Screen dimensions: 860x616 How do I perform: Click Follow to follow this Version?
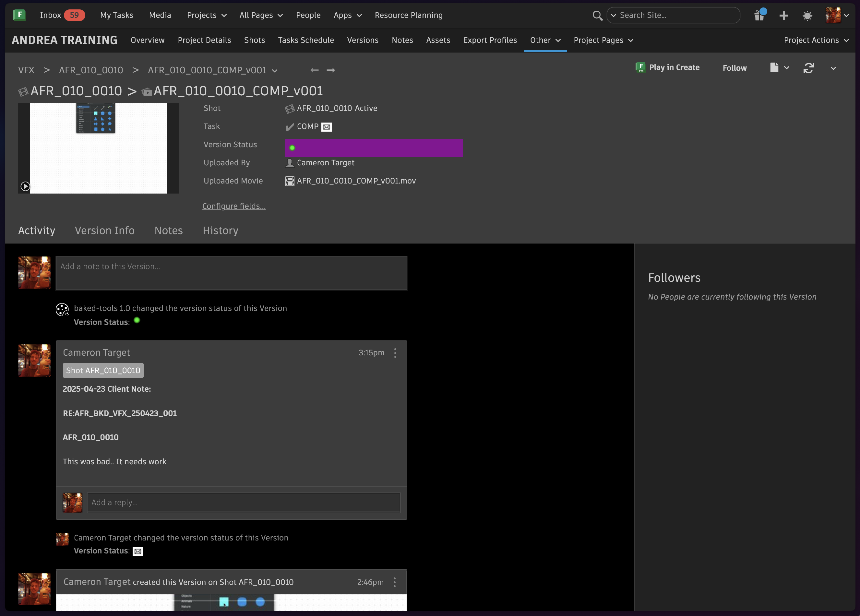pos(735,68)
